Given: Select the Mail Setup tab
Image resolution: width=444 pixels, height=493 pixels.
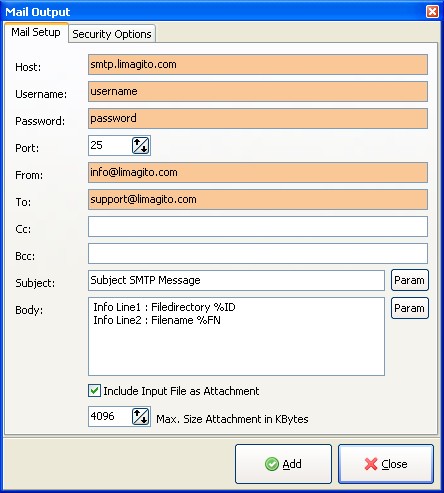Looking at the screenshot, I should tap(36, 32).
